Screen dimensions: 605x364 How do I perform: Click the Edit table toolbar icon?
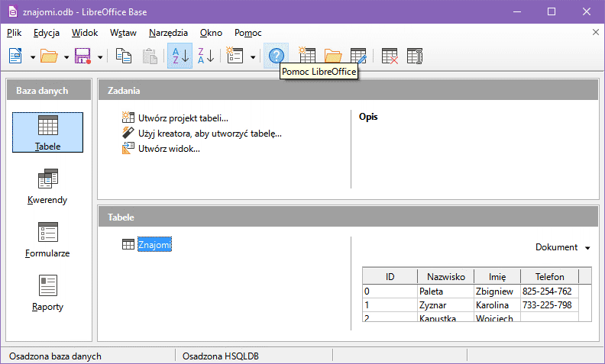[x=358, y=56]
